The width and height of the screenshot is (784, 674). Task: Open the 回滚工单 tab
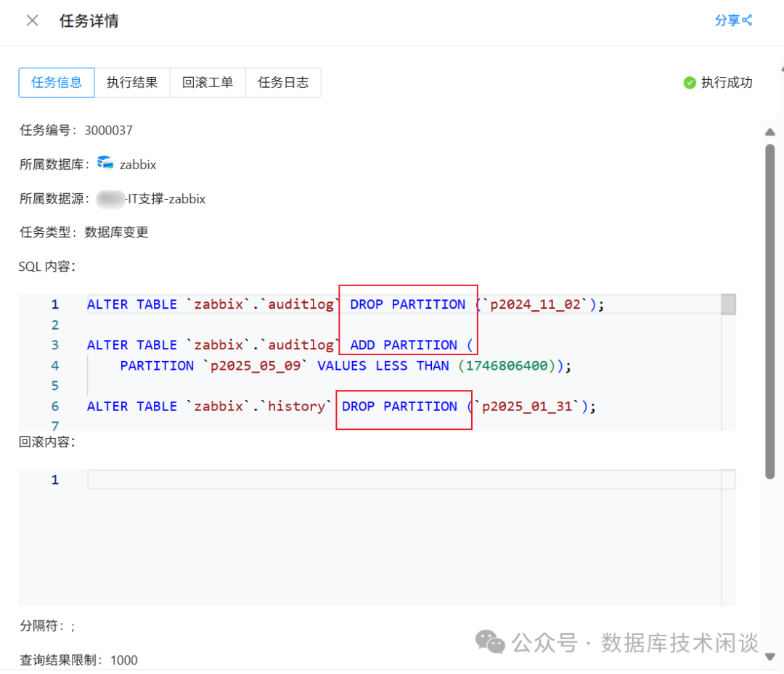(x=208, y=83)
